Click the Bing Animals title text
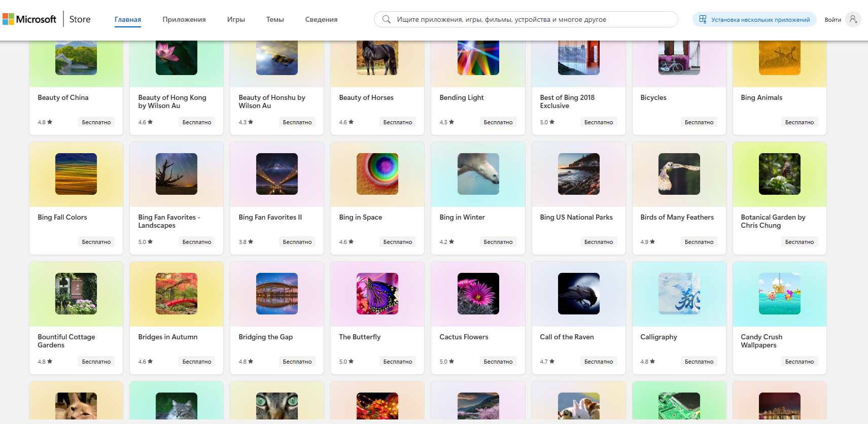The height and width of the screenshot is (424, 868). (761, 97)
